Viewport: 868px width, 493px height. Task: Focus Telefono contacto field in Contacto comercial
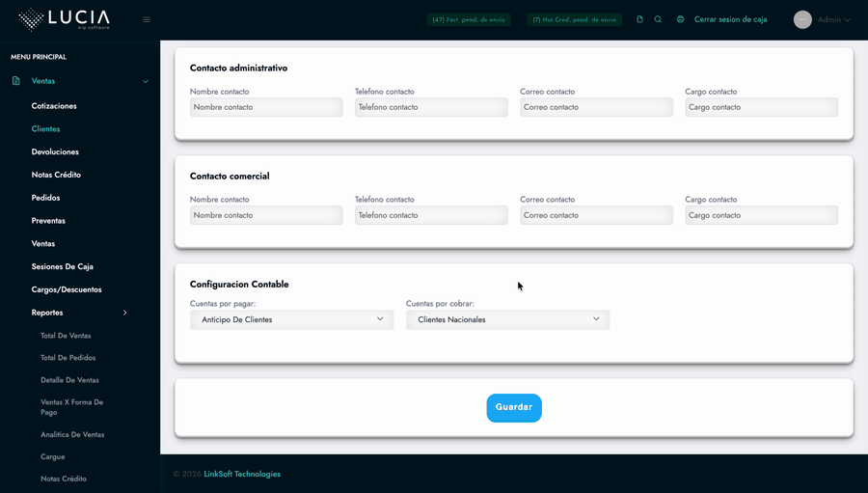coord(431,215)
